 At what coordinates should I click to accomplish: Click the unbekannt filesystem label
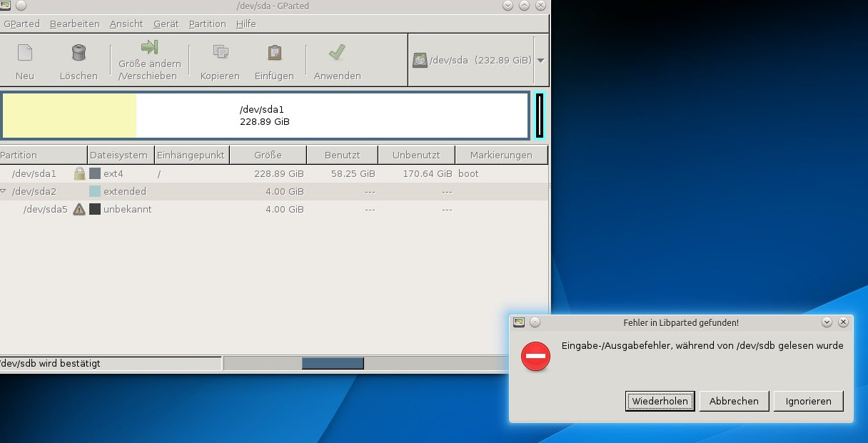128,209
